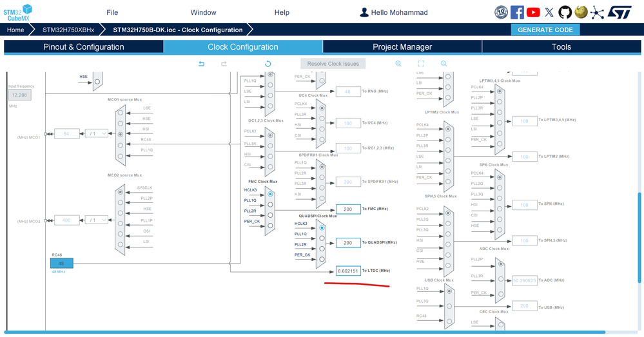
Task: Select PCLK4 in LPTIM2 Clock Mux
Action: pos(448,129)
